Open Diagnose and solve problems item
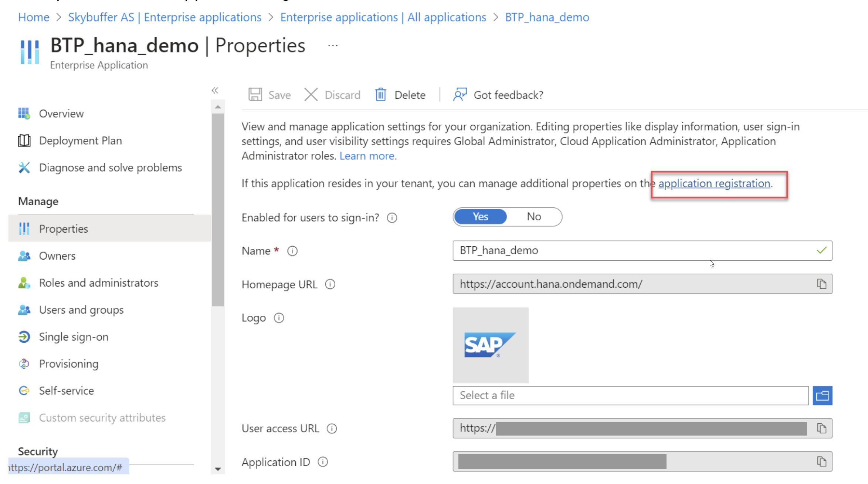868x484 pixels. [x=110, y=167]
